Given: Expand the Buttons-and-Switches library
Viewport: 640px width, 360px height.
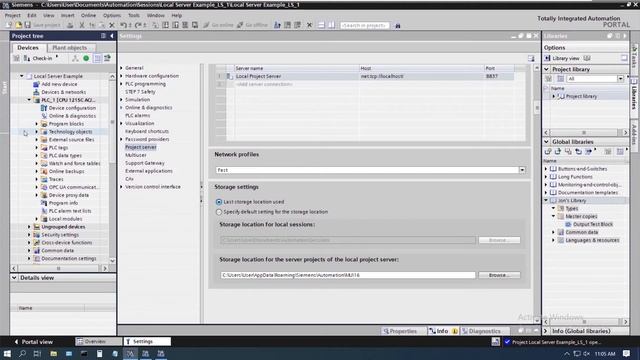Looking at the screenshot, I should (x=546, y=169).
